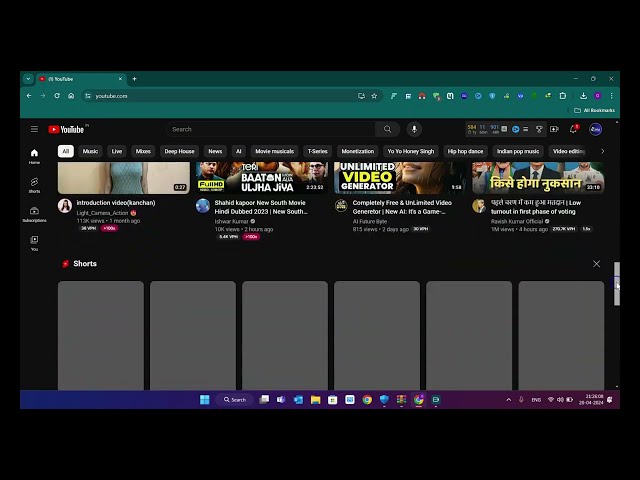Click the Unlimited Video Generator thumbnail
640x480 pixels.
[x=400, y=178]
